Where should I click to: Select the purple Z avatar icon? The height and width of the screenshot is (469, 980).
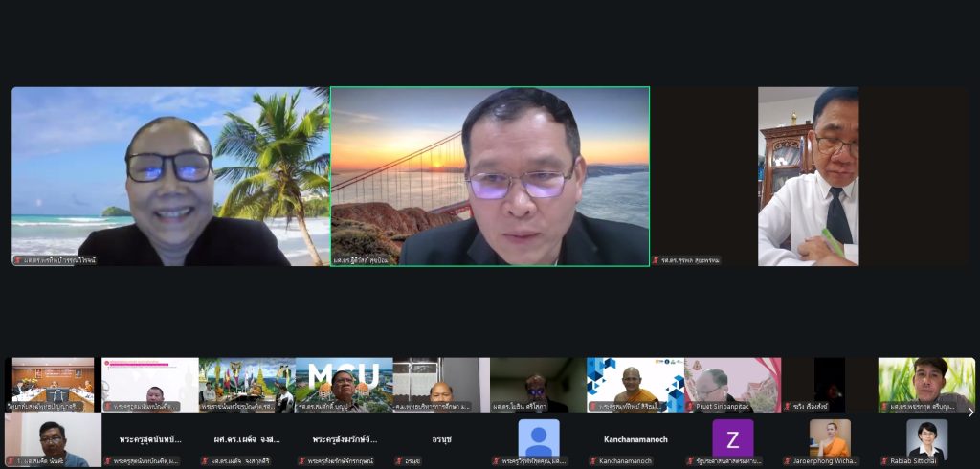click(x=732, y=438)
